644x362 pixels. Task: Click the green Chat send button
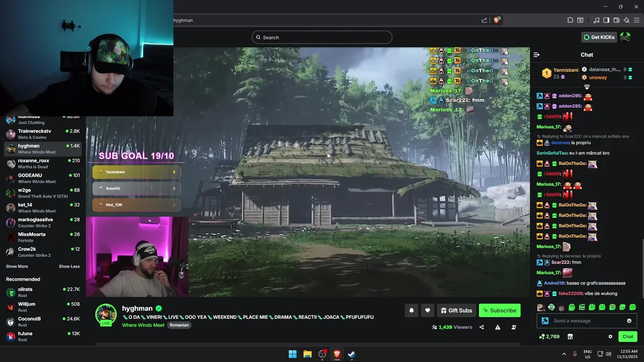(628, 336)
